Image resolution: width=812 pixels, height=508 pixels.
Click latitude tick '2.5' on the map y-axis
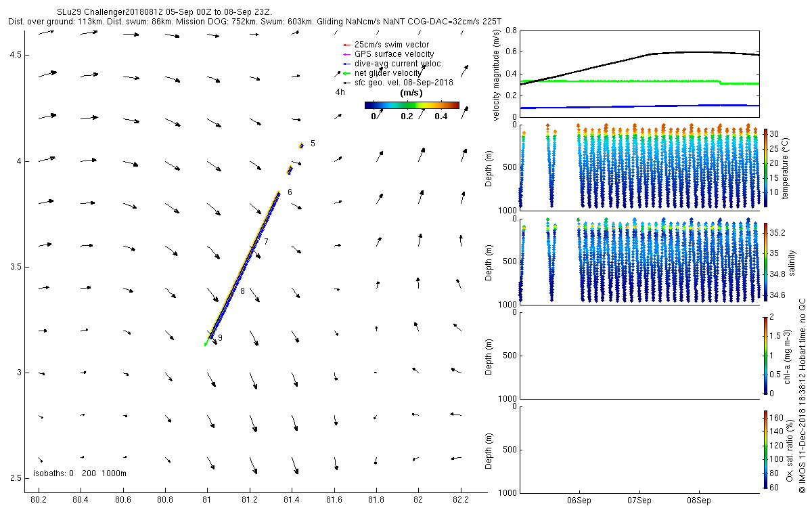[15, 478]
